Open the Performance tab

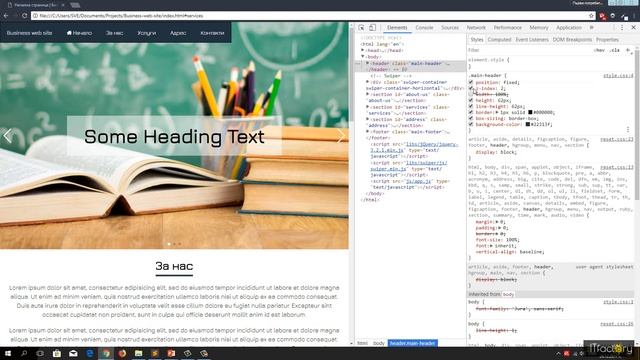pyautogui.click(x=507, y=27)
